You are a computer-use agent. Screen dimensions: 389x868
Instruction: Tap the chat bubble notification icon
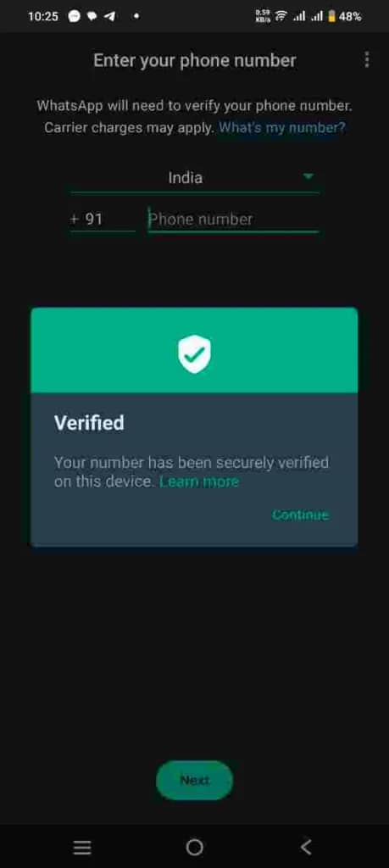92,17
